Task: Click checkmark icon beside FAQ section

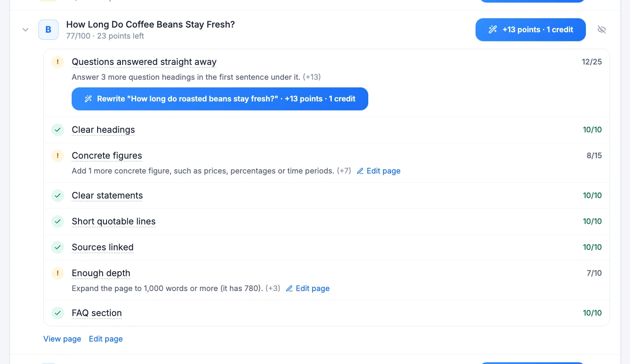Action: coord(58,313)
